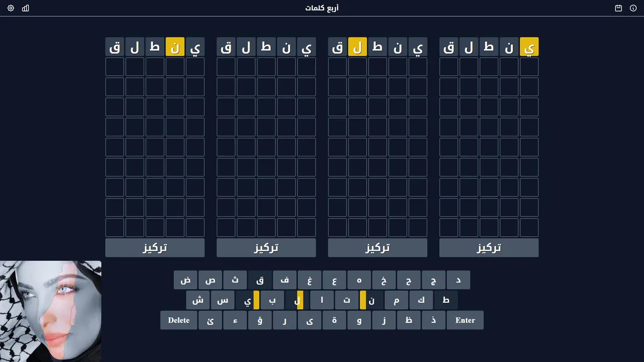644x362 pixels.
Task: Tap the ؤ key
Action: [x=260, y=320]
